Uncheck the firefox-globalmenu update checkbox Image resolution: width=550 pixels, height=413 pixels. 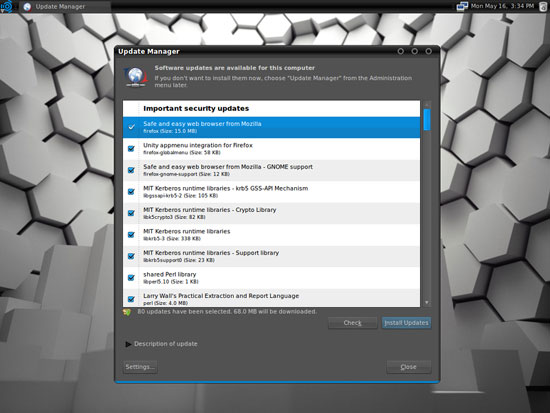(x=132, y=149)
